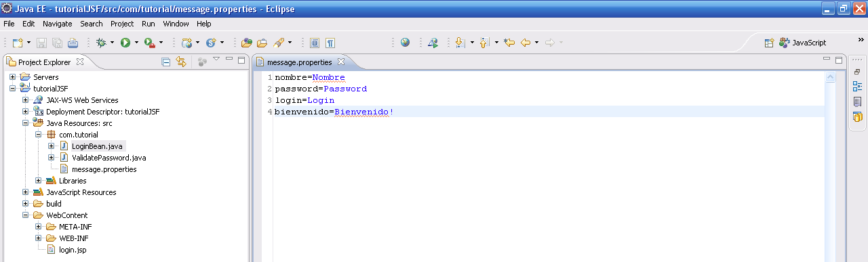Click the Save All toolbar icon
Screen dimensions: 868x262
coord(57,43)
